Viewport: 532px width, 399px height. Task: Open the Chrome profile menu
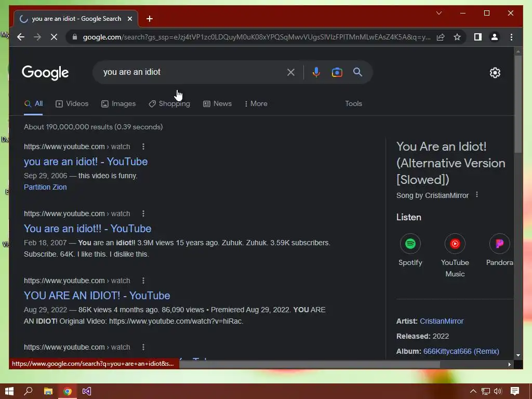pos(495,37)
